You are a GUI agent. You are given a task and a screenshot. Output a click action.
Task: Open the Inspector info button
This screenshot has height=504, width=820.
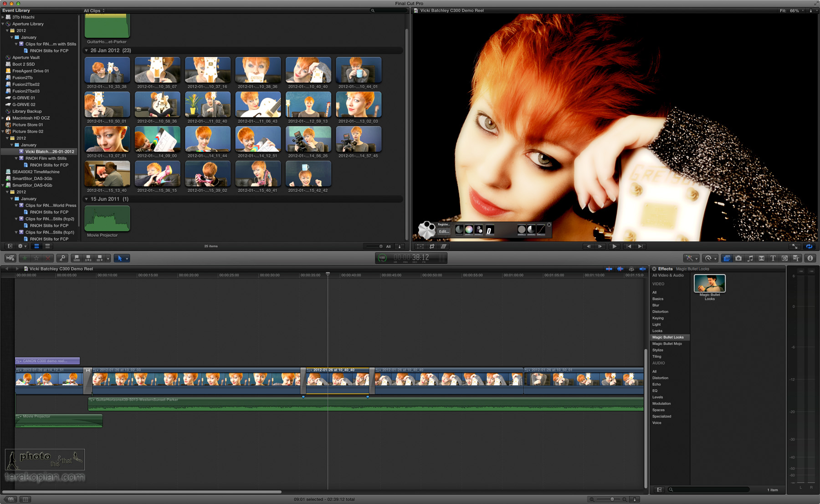[810, 258]
